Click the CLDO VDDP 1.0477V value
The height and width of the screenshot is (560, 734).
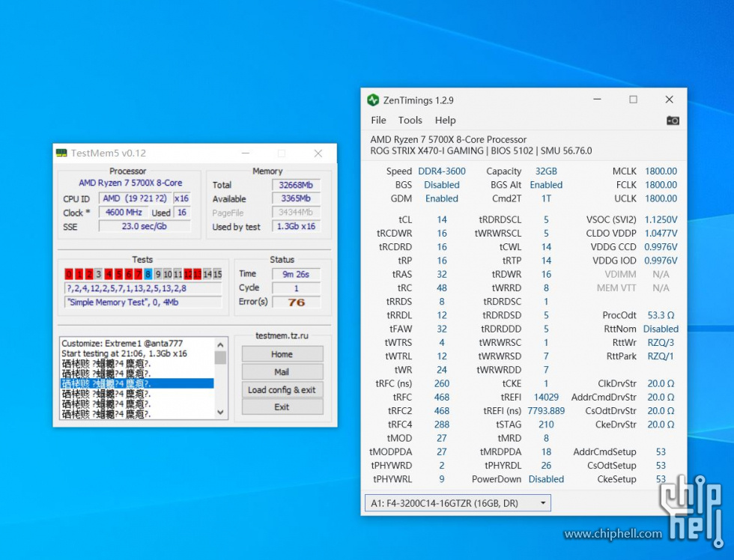point(661,233)
